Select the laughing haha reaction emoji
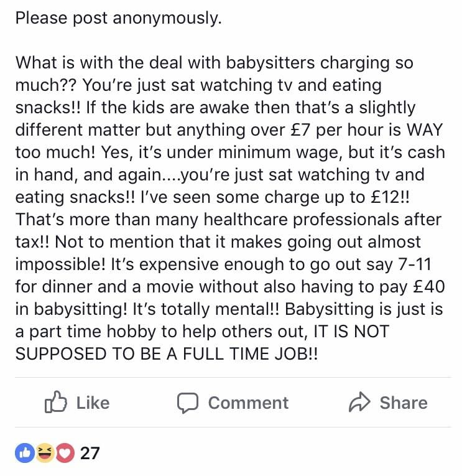The width and height of the screenshot is (462, 476). (x=45, y=453)
